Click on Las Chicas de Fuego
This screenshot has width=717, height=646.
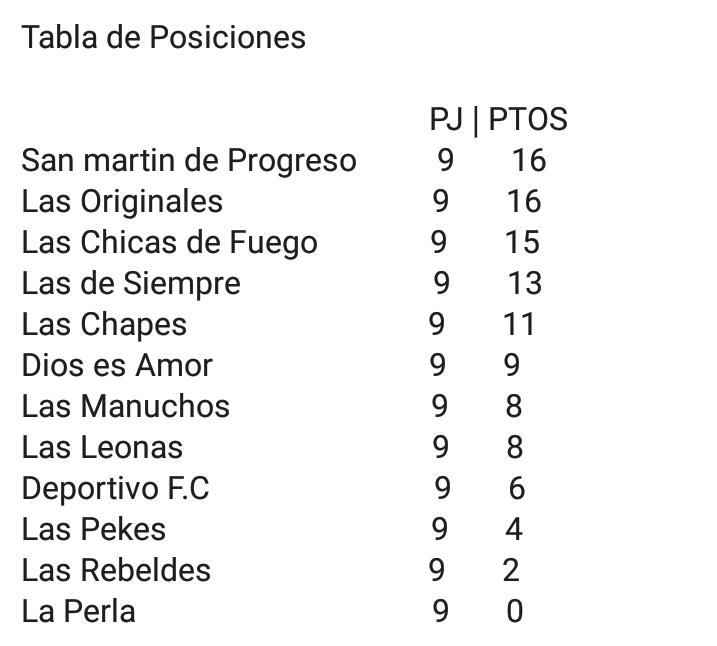pyautogui.click(x=169, y=243)
